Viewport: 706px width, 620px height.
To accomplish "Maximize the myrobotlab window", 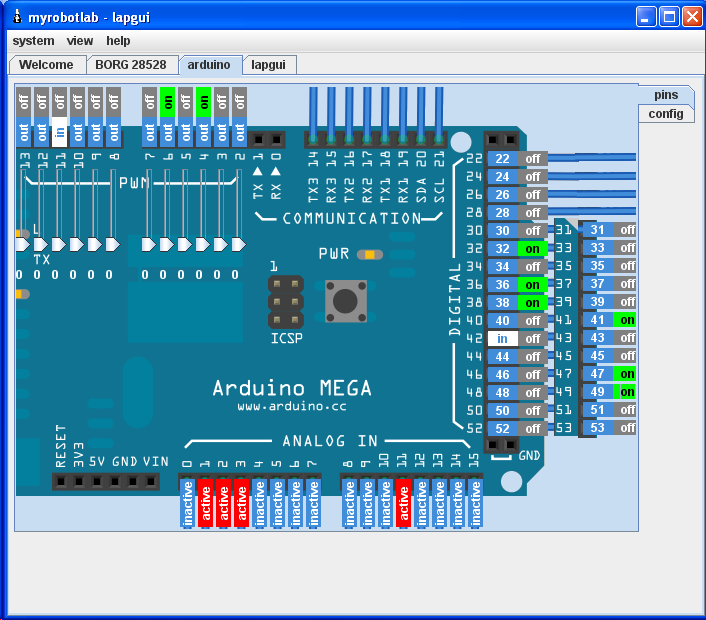I will (x=670, y=17).
